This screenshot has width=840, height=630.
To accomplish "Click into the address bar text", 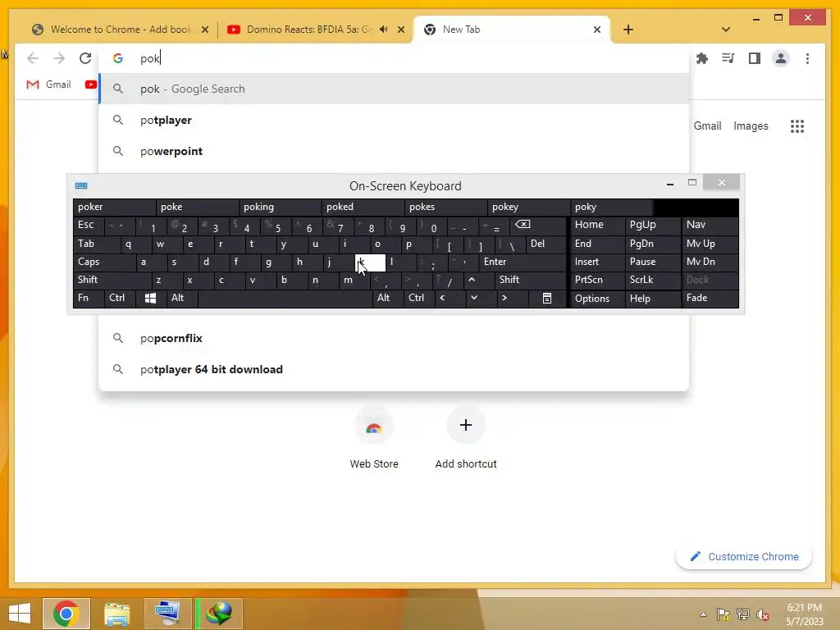I will tap(151, 58).
